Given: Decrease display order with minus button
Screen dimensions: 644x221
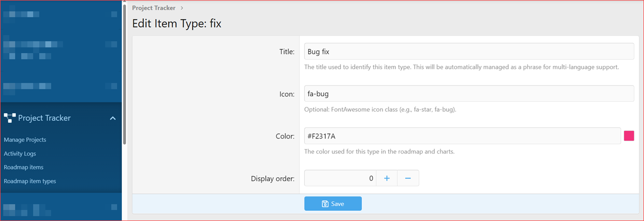Looking at the screenshot, I should tap(408, 178).
